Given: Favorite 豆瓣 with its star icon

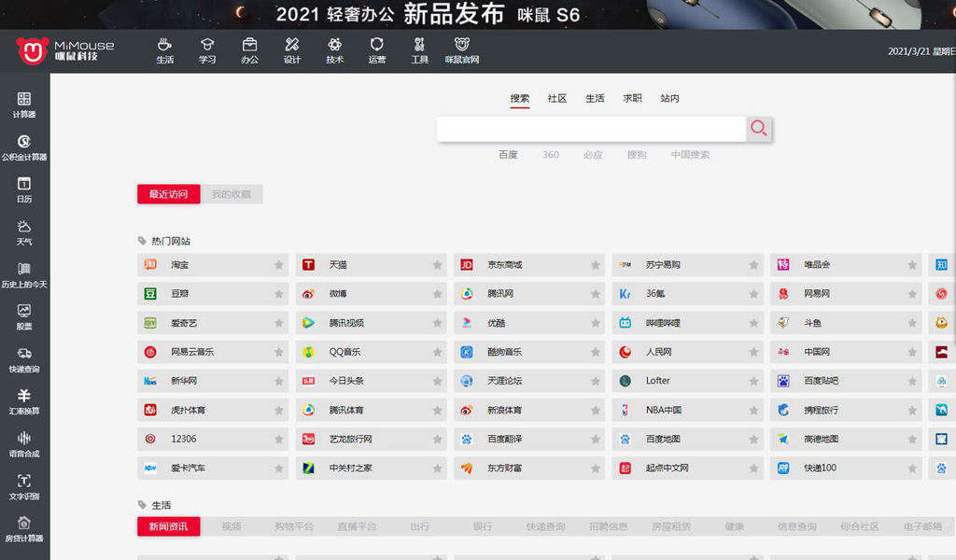Looking at the screenshot, I should click(278, 294).
